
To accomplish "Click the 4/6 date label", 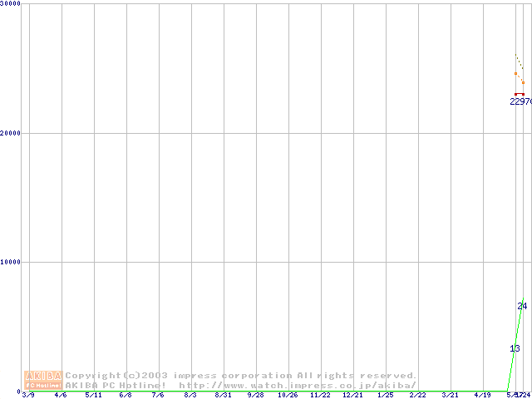I will (x=61, y=395).
